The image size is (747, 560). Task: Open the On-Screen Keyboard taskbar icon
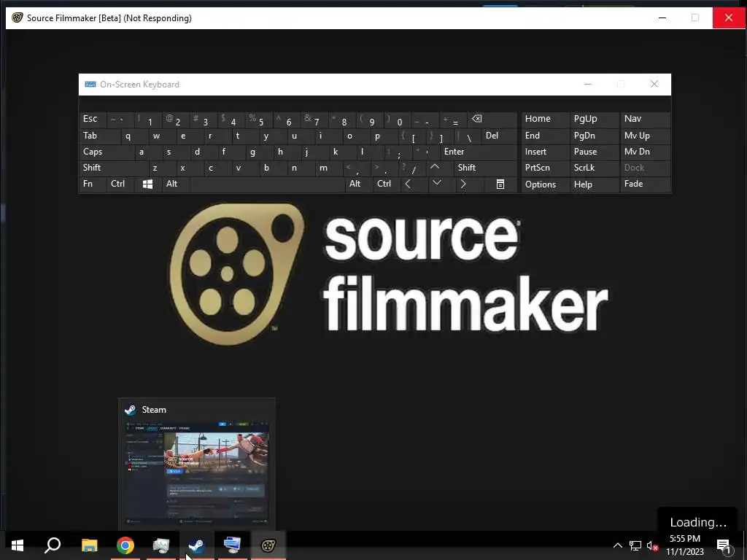[x=233, y=545]
